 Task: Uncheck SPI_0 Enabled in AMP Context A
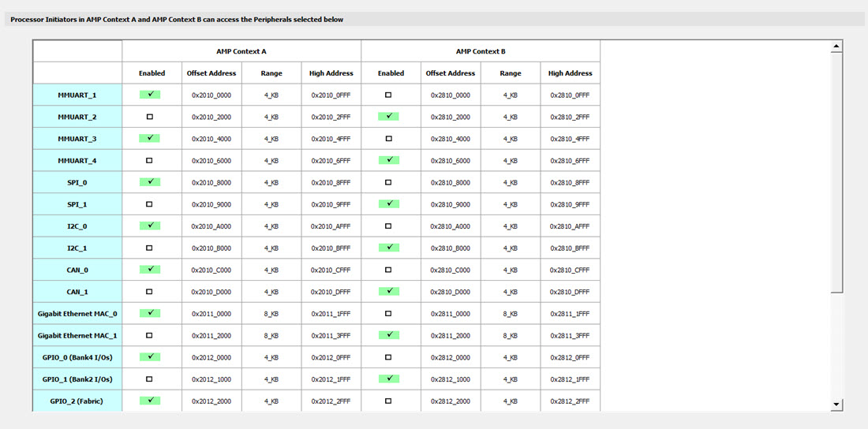pos(150,182)
